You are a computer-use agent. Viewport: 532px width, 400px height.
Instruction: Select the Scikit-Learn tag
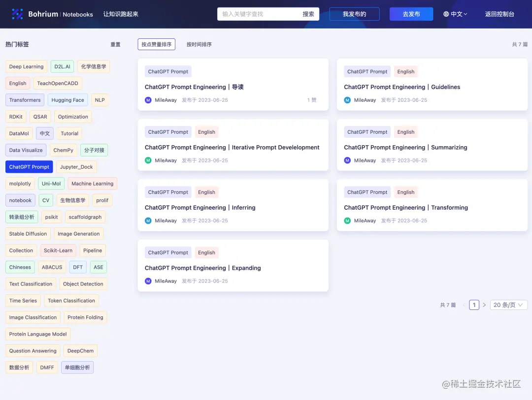pos(58,250)
